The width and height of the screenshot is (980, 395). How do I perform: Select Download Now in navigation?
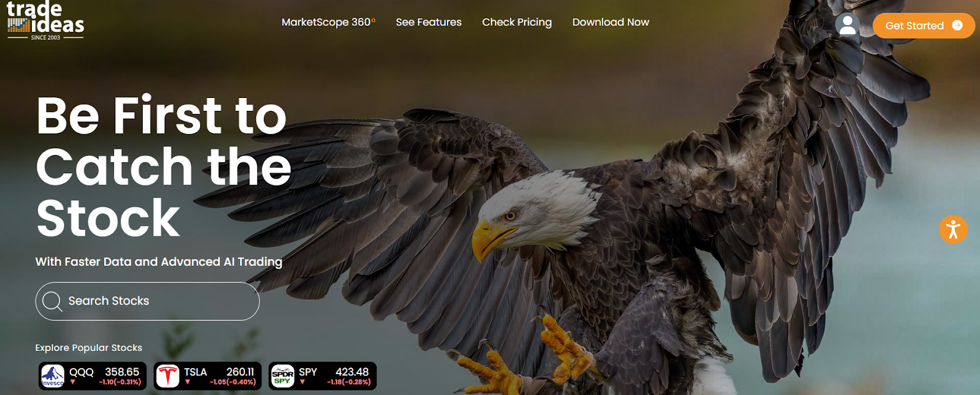coord(611,22)
